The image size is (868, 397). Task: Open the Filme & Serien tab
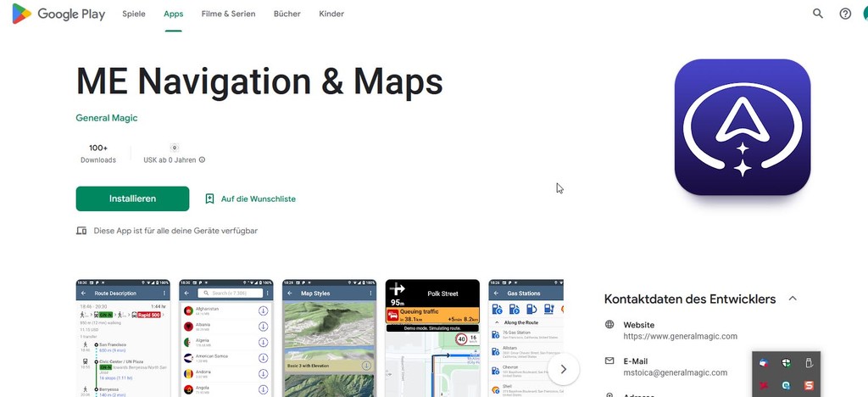229,14
